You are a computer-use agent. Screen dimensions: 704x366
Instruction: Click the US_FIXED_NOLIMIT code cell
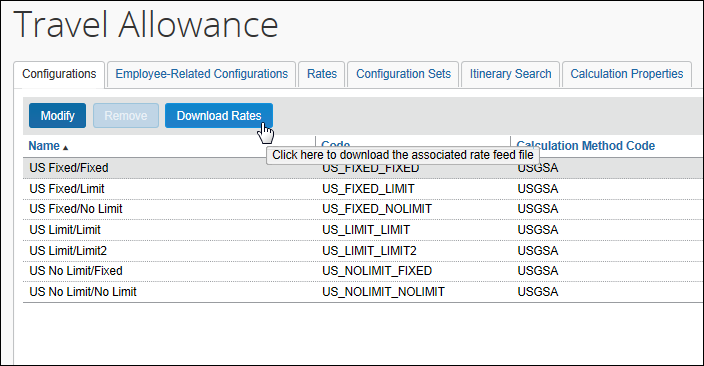[377, 209]
